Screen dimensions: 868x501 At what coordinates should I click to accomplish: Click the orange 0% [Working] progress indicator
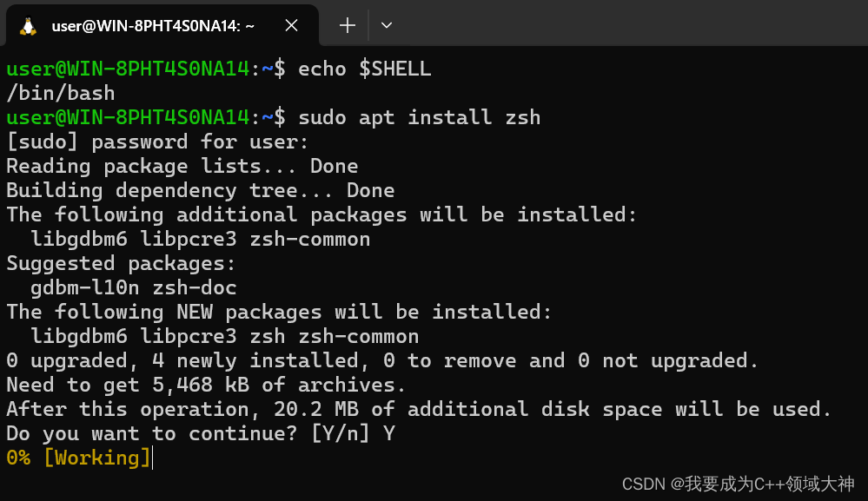[76, 456]
